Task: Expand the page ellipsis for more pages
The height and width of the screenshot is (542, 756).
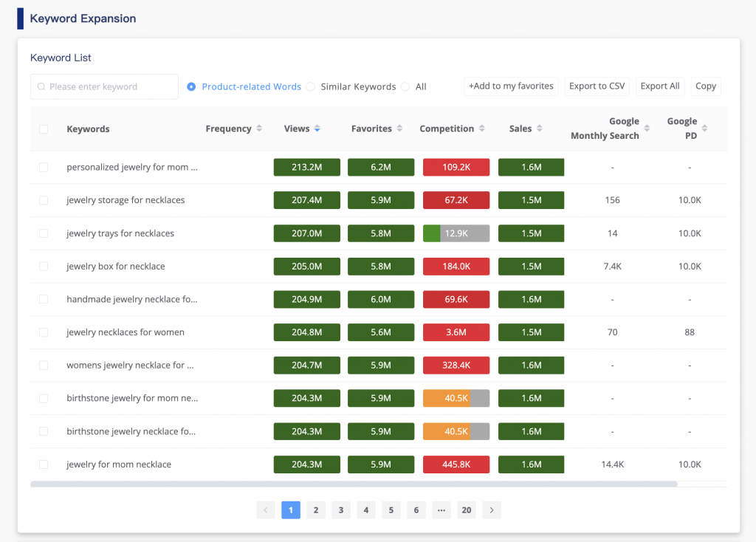Action: click(x=441, y=510)
